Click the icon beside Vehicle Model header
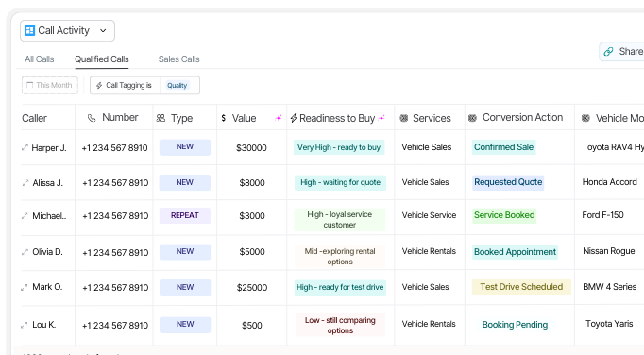This screenshot has width=644, height=355. [585, 118]
